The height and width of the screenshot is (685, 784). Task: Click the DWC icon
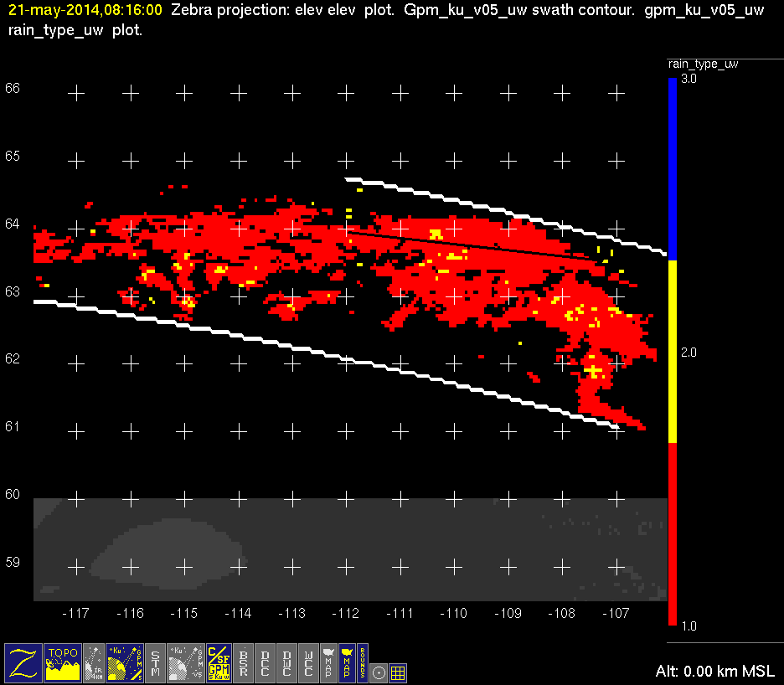click(287, 662)
